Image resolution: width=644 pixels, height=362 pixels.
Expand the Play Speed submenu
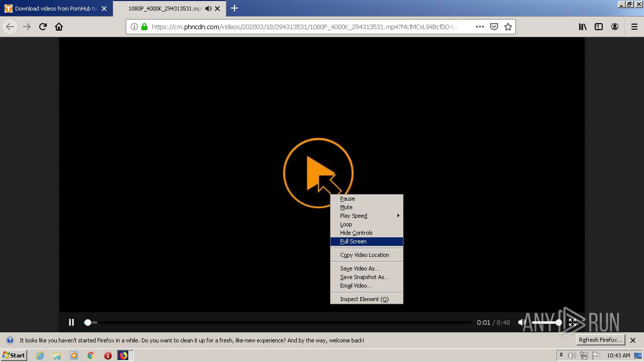tap(366, 216)
